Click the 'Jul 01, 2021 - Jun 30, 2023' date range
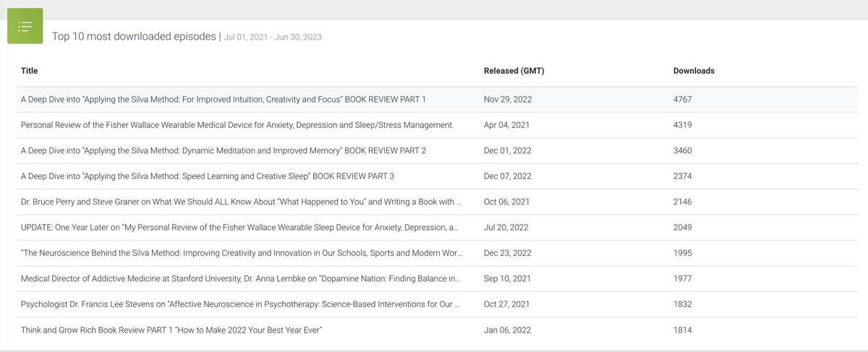 point(273,37)
